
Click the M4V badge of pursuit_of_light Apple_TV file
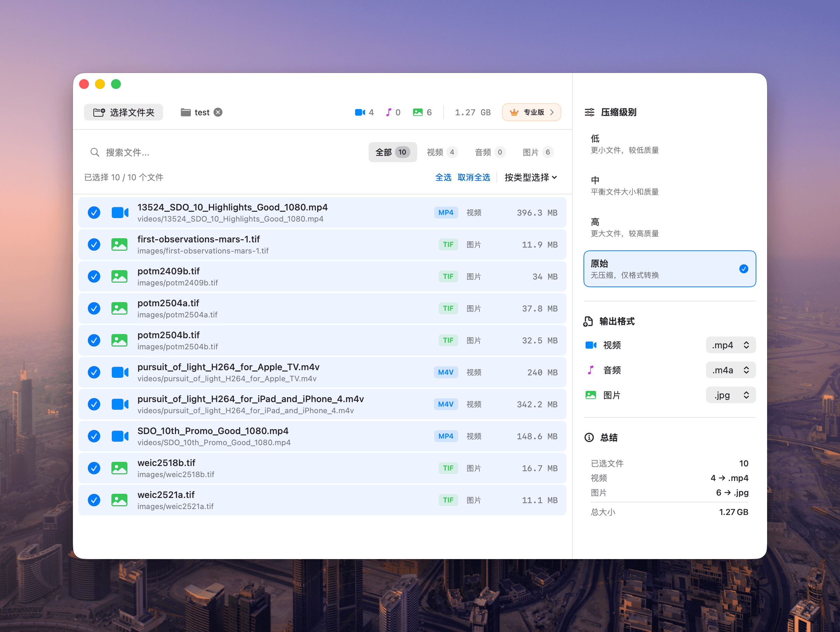(446, 372)
